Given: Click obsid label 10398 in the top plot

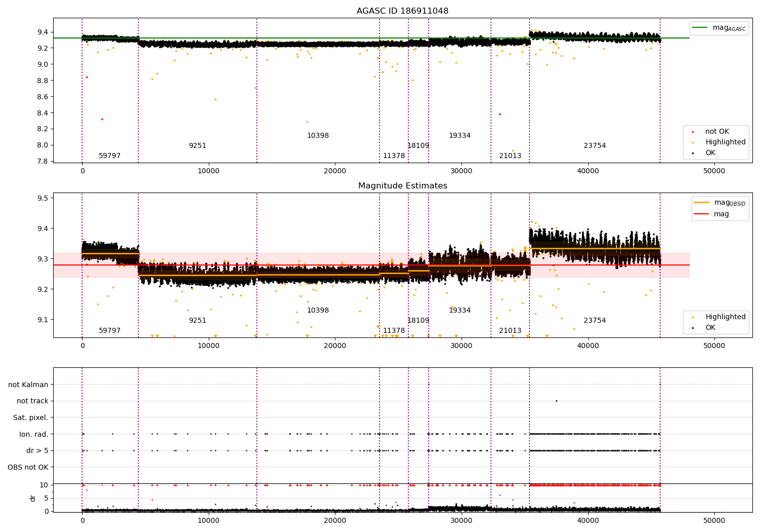Looking at the screenshot, I should click(x=318, y=135).
